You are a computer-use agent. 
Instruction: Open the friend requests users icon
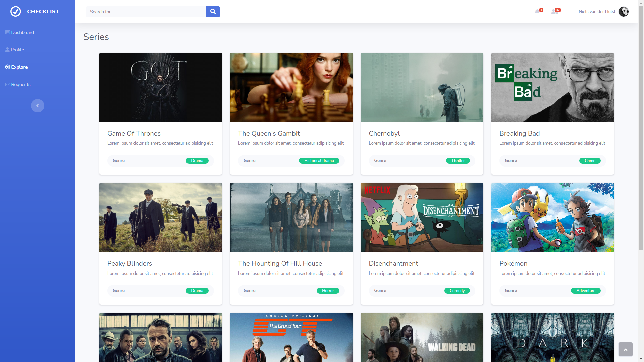coord(554,12)
